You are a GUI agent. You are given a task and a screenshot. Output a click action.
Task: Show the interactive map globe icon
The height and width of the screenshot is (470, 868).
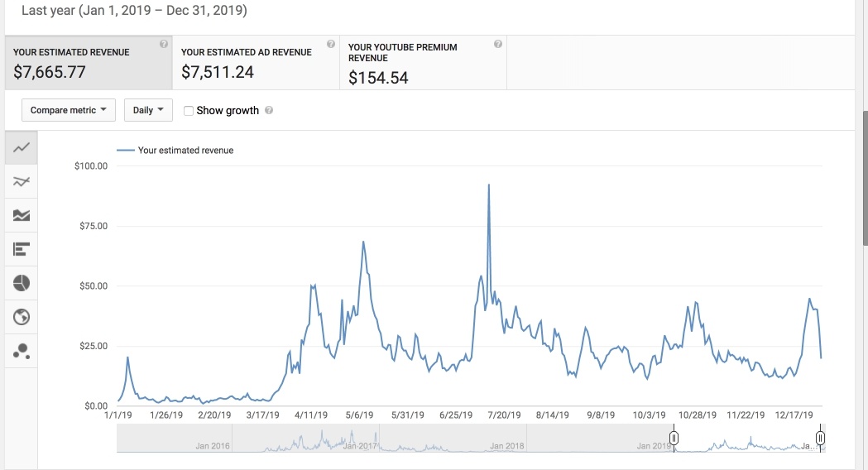coord(22,317)
